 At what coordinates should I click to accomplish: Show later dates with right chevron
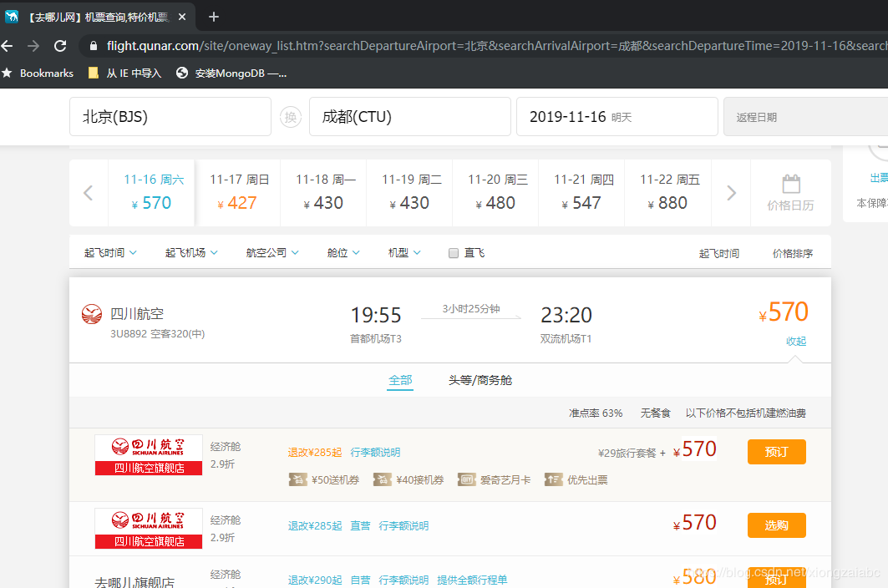pyautogui.click(x=731, y=193)
